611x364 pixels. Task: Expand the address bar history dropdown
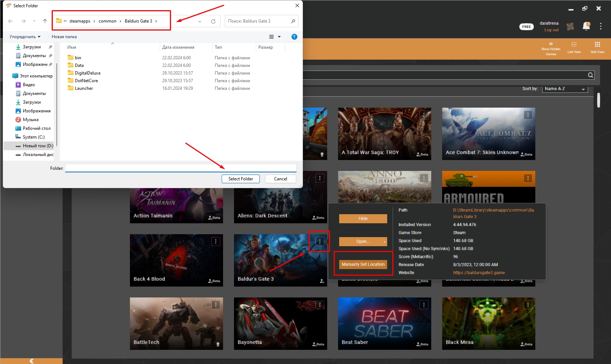200,21
